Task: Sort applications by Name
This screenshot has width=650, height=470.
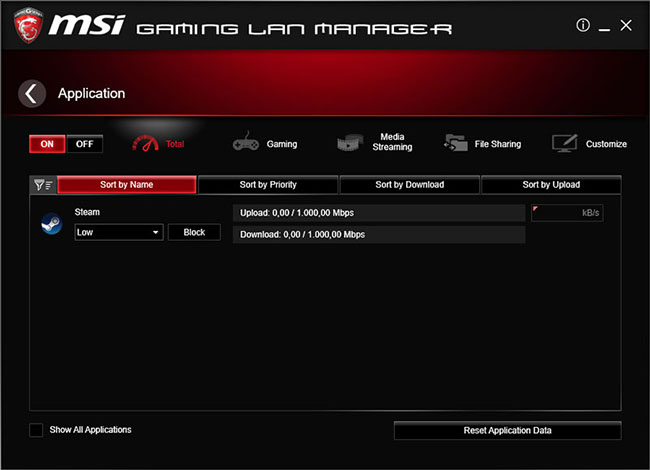Action: coord(126,185)
